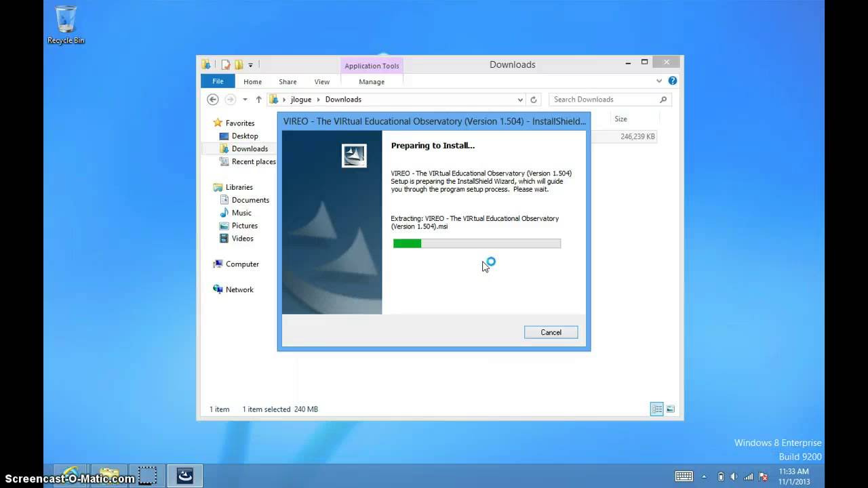Open the File menu
This screenshot has width=868, height=488.
click(x=218, y=81)
